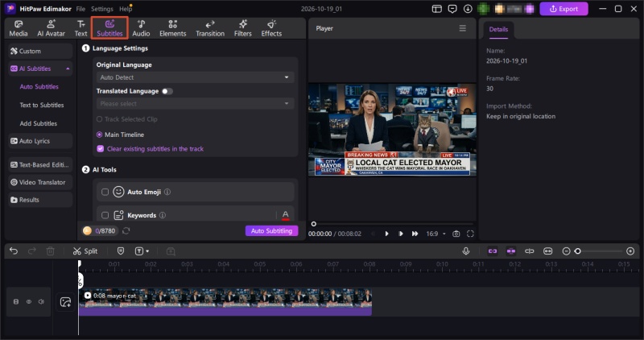
Task: Select Custom subtitles in sidebar
Action: (40, 51)
